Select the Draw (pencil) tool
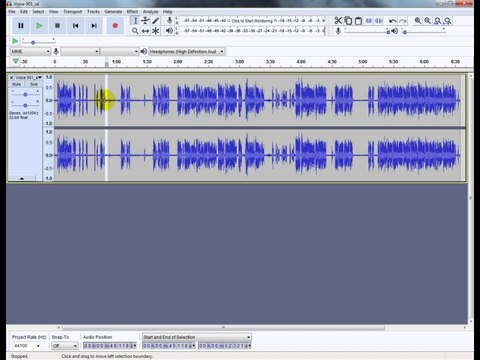 pos(156,21)
